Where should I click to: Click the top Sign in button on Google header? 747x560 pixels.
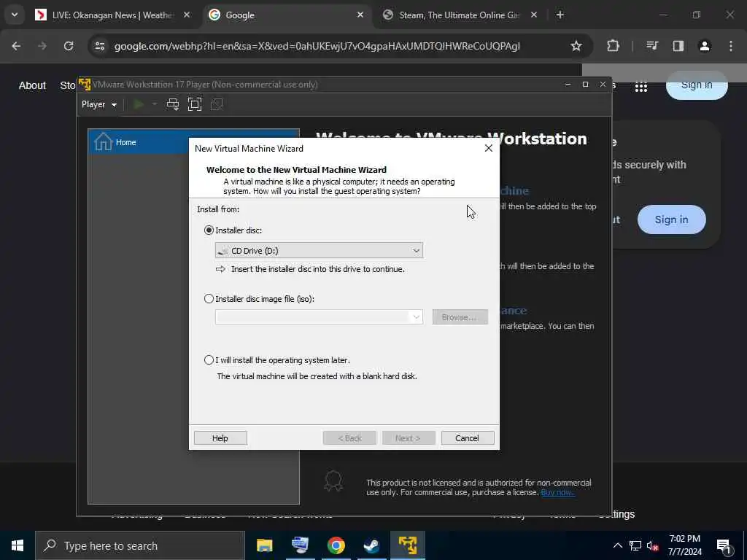tap(697, 85)
